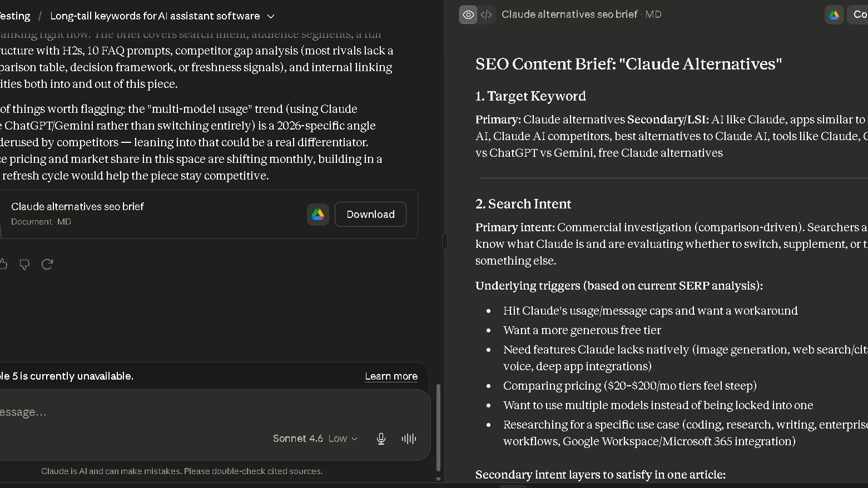The height and width of the screenshot is (488, 868).
Task: Download the Claude alternatives seo brief
Action: pyautogui.click(x=370, y=215)
